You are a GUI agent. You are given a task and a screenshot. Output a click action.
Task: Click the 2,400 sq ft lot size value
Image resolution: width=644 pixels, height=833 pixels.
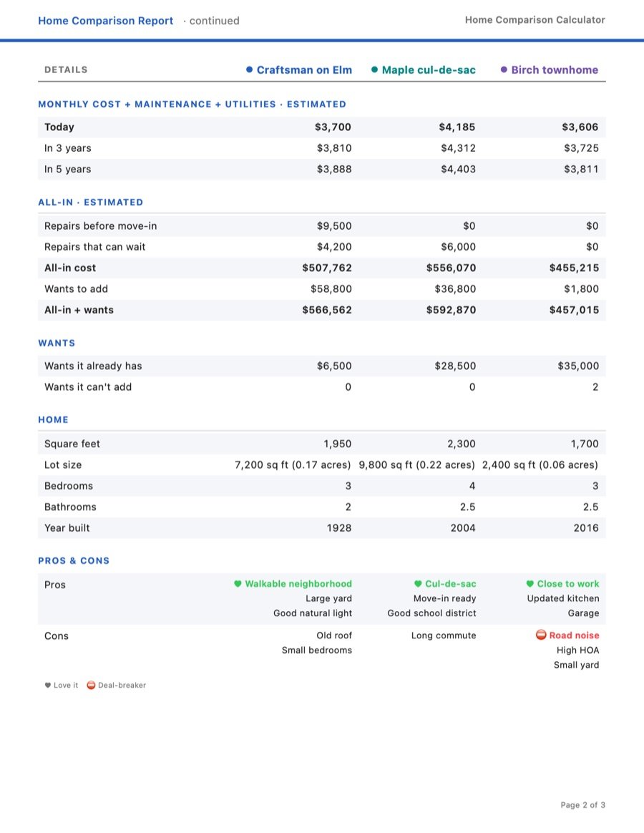[x=540, y=465]
